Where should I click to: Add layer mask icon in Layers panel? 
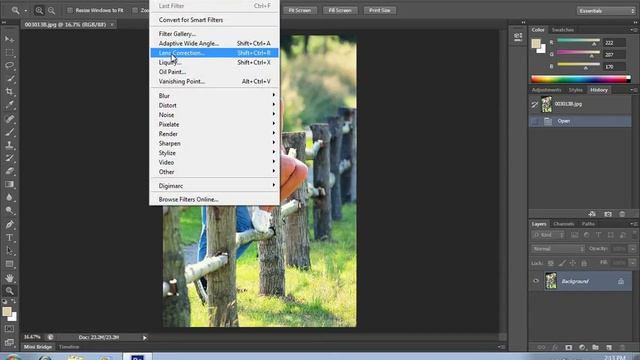[569, 347]
